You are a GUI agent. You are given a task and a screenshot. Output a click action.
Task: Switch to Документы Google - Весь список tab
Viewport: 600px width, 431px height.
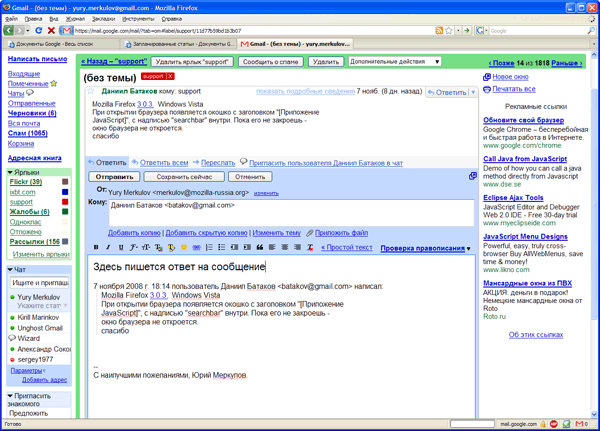tap(60, 44)
